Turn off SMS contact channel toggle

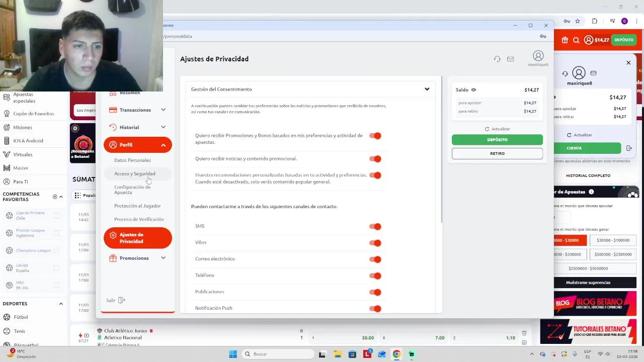[x=375, y=226]
